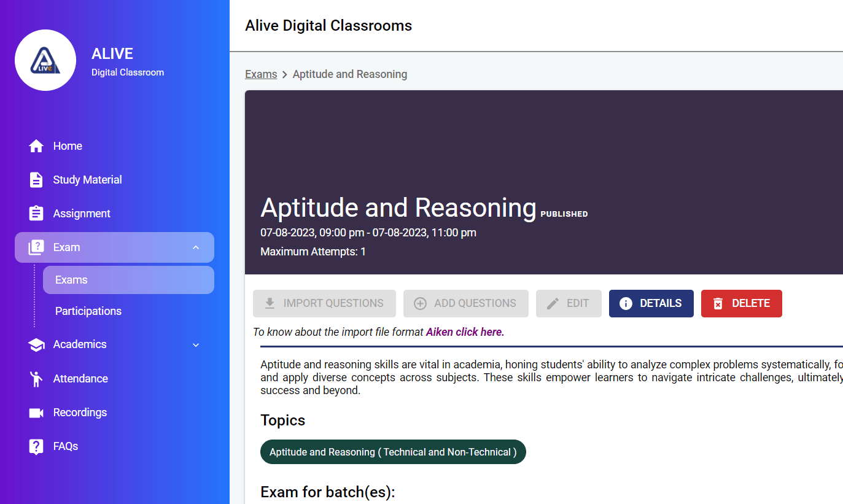
Task: Click the Aptitude and Reasoning topic chip
Action: point(393,452)
